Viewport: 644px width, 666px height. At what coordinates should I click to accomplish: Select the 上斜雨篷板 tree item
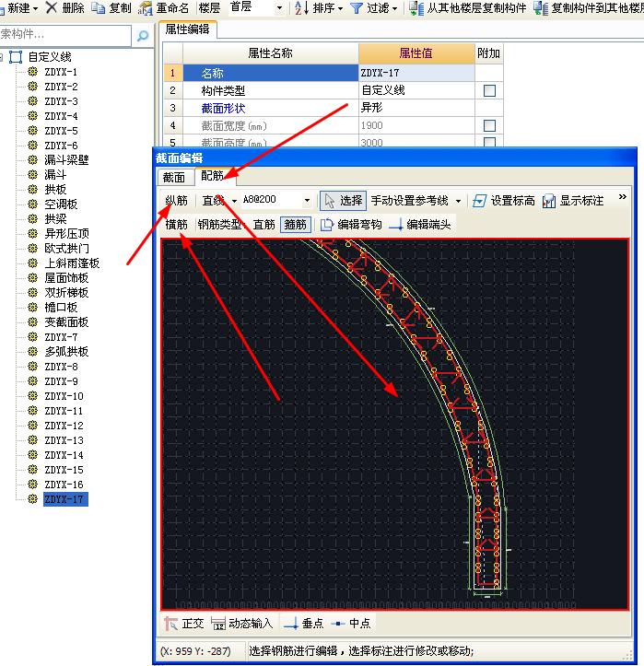click(72, 263)
